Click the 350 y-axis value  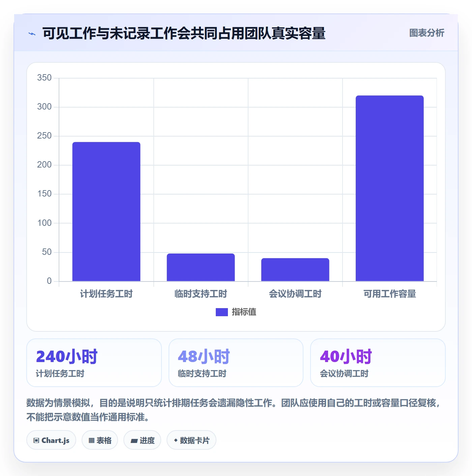(45, 78)
